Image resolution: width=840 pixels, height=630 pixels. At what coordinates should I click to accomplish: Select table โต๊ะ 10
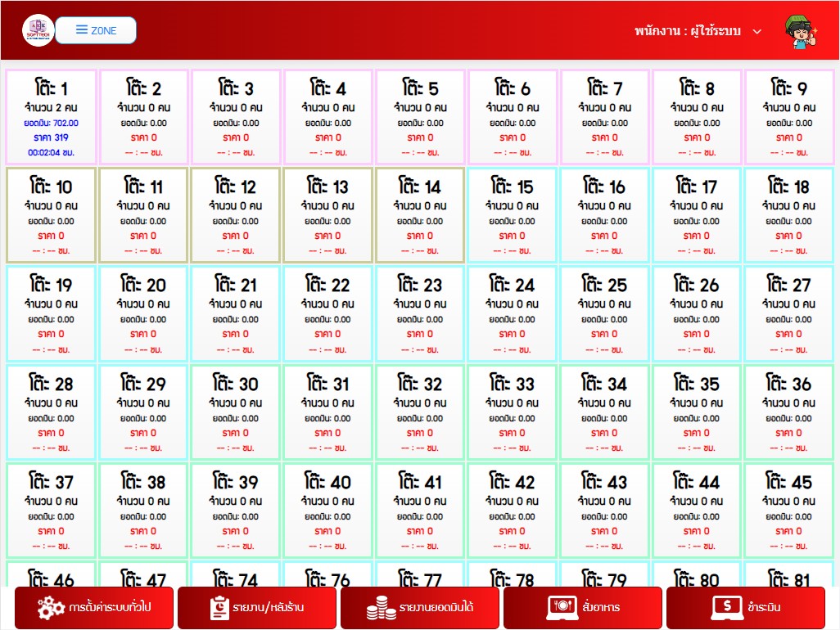[52, 215]
